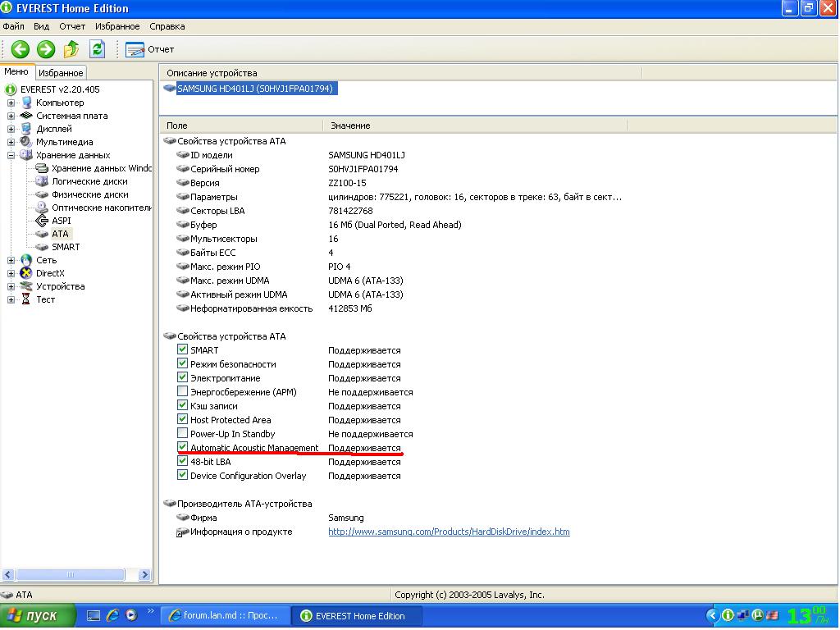Expand the Сеть tree node
The width and height of the screenshot is (840, 630).
[11, 260]
